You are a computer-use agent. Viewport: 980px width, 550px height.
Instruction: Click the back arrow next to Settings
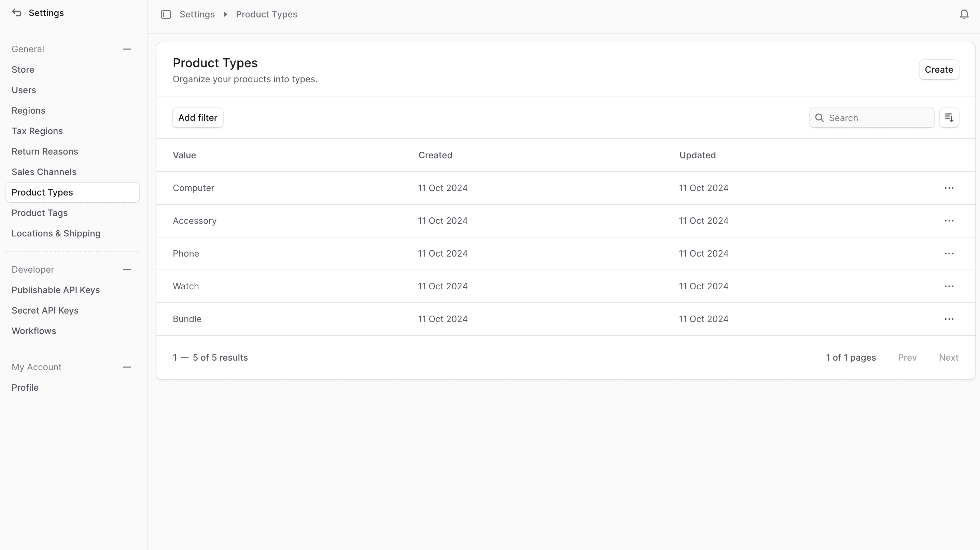pyautogui.click(x=17, y=13)
